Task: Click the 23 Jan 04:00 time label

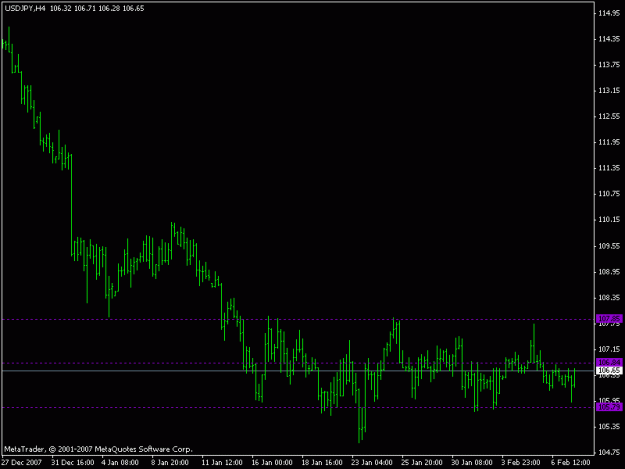Action: click(371, 462)
